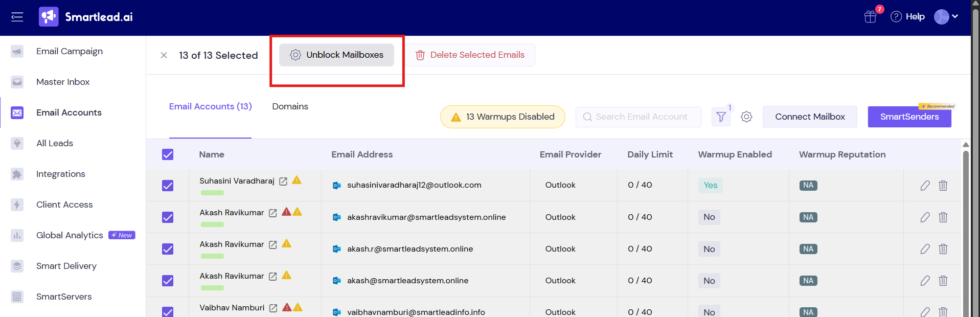Open table settings gear icon
Viewport: 980px width, 317px height.
coord(746,117)
